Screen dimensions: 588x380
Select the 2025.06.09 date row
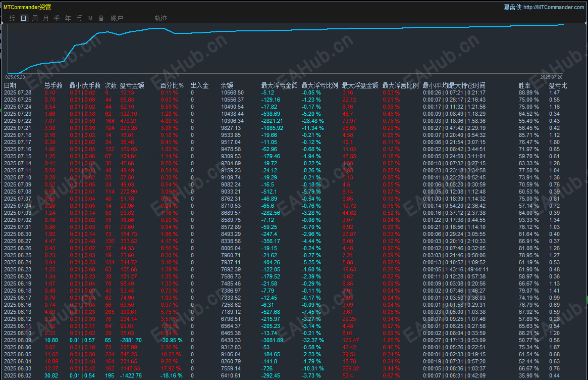point(18,340)
